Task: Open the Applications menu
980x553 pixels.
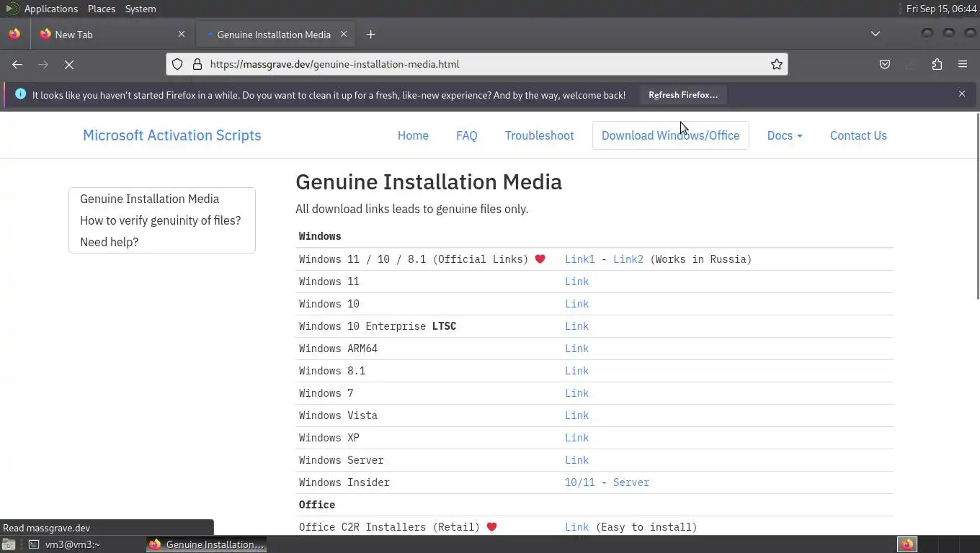Action: tap(50, 9)
